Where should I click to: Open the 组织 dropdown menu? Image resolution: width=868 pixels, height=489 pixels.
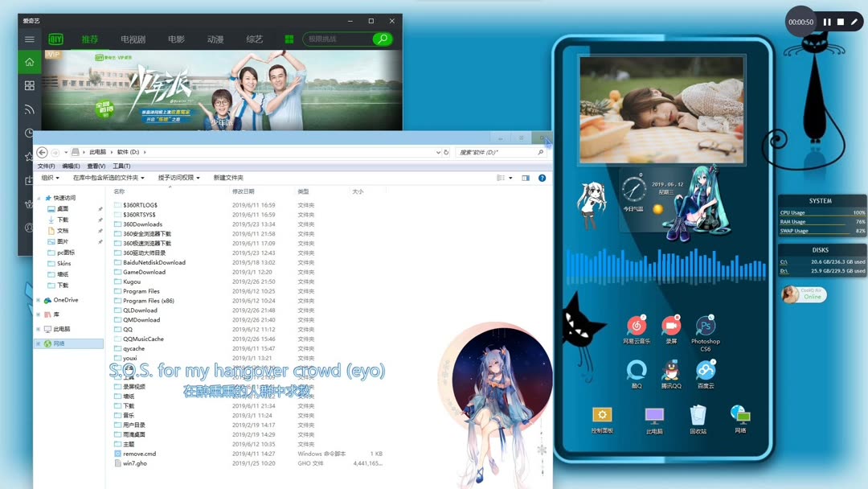point(48,178)
